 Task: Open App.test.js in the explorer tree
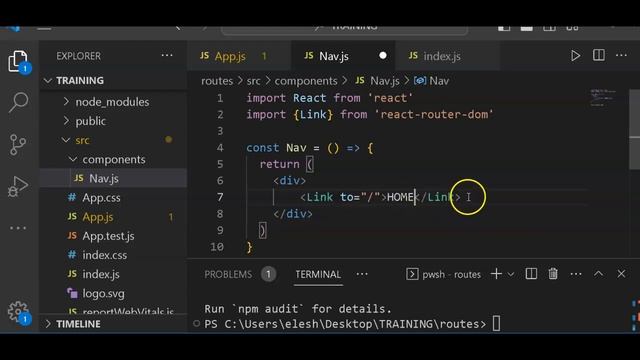point(108,236)
